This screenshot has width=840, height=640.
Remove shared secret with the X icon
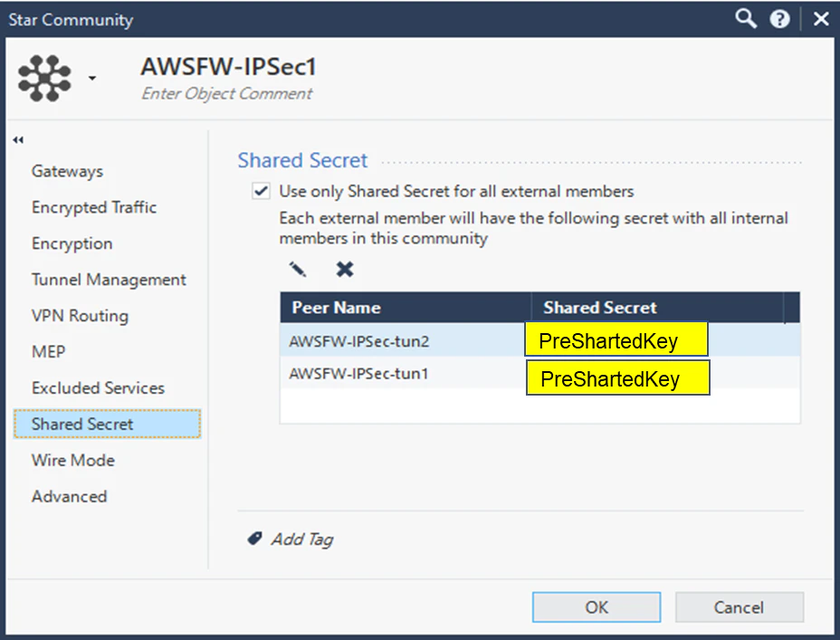tap(345, 269)
